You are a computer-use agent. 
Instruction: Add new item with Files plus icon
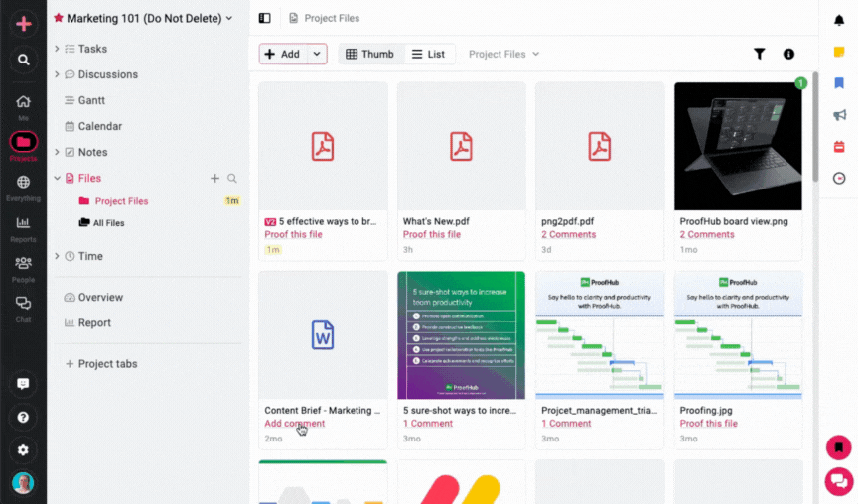[215, 179]
